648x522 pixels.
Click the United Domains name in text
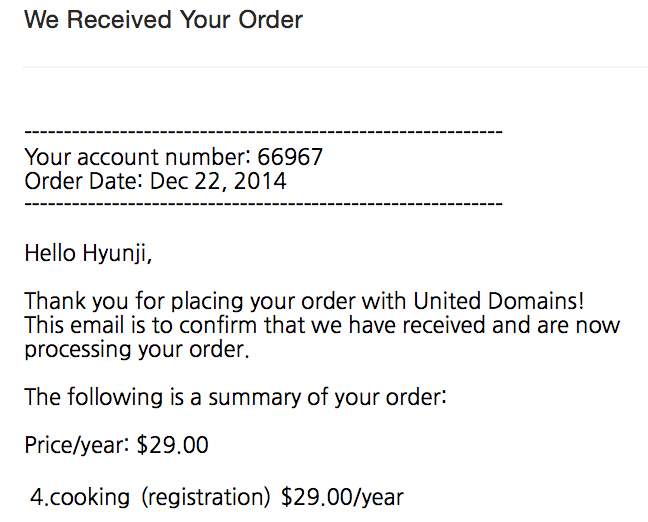click(496, 300)
